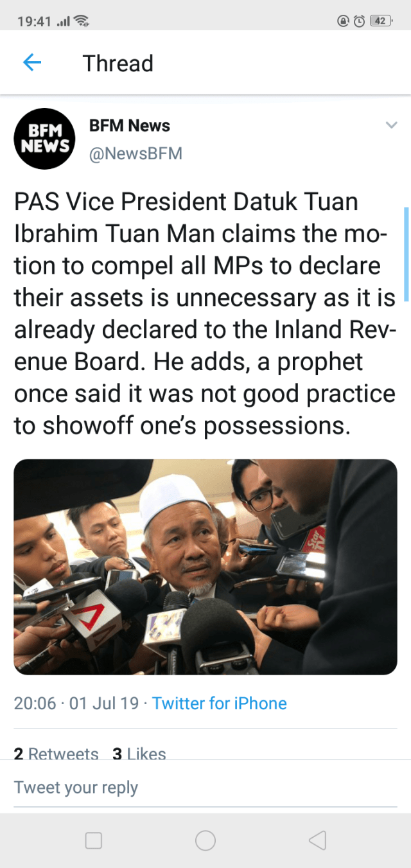View the 2 Retweets list
Image resolution: width=411 pixels, height=868 pixels.
tap(57, 753)
